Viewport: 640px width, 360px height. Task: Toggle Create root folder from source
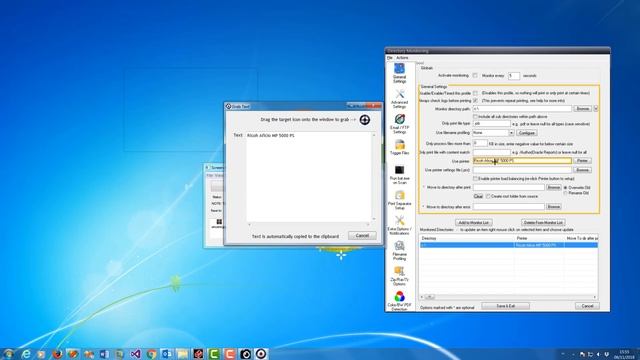point(488,196)
